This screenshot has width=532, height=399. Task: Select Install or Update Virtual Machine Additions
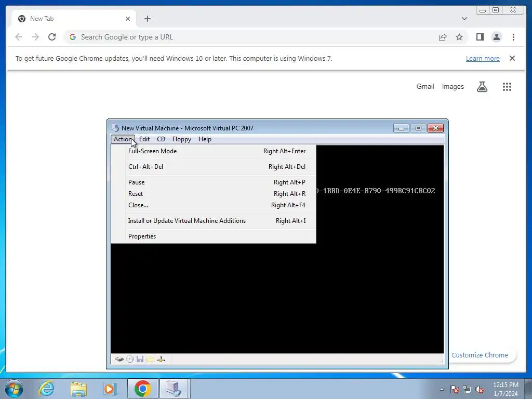pos(214,221)
